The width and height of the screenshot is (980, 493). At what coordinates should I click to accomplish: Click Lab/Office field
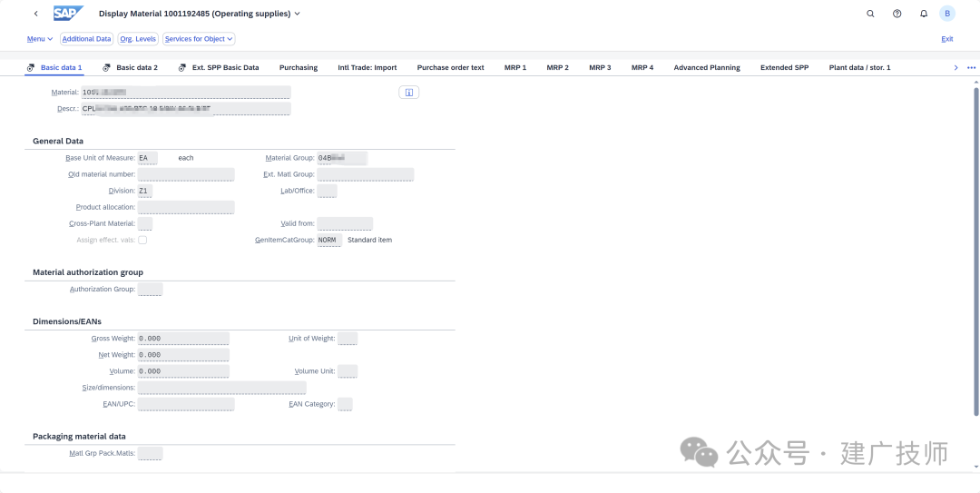tap(327, 191)
